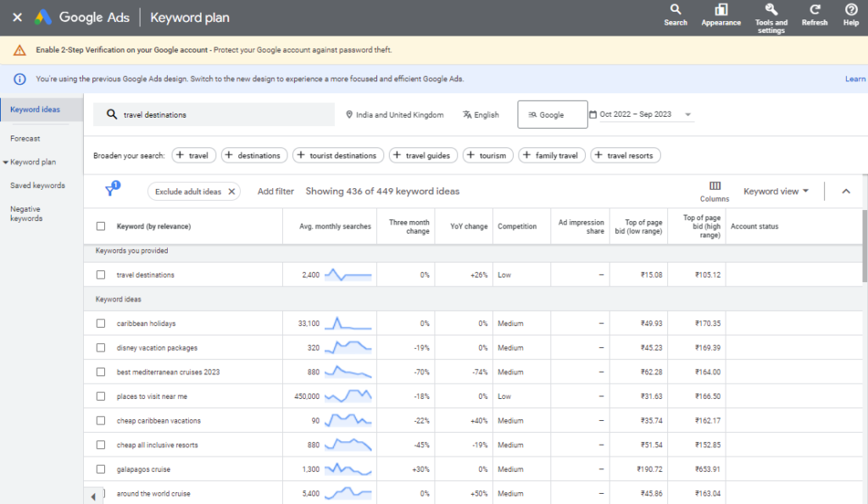Click the 'travel destinations' search input field

[214, 114]
